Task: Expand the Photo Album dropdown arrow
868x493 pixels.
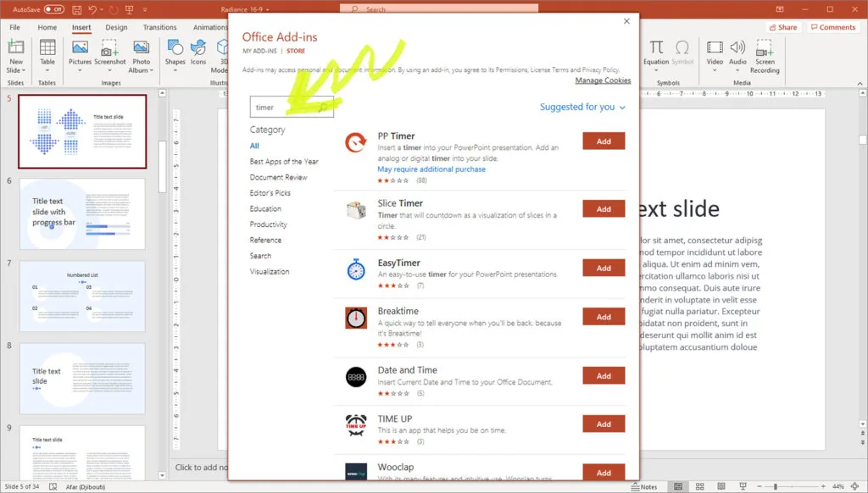Action: (x=151, y=71)
